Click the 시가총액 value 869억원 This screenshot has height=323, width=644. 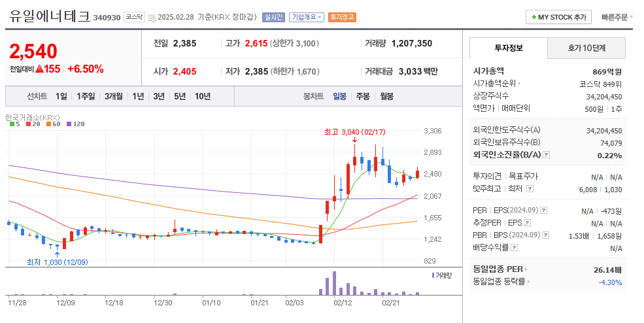pos(607,72)
